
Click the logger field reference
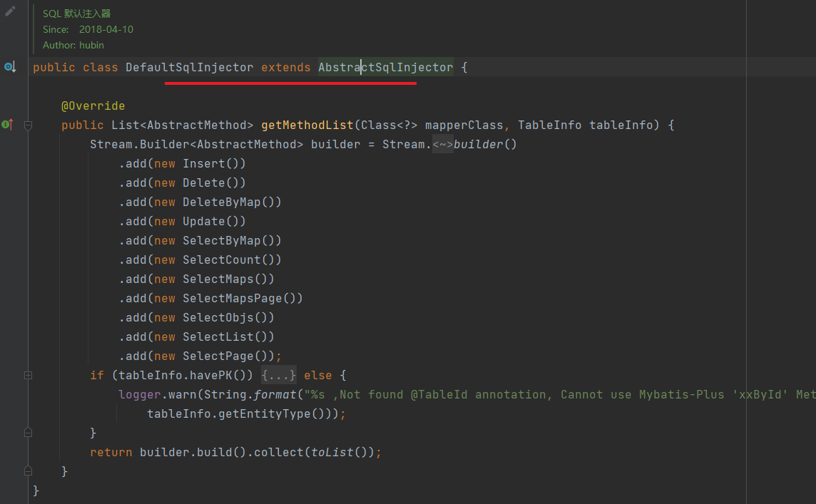139,395
